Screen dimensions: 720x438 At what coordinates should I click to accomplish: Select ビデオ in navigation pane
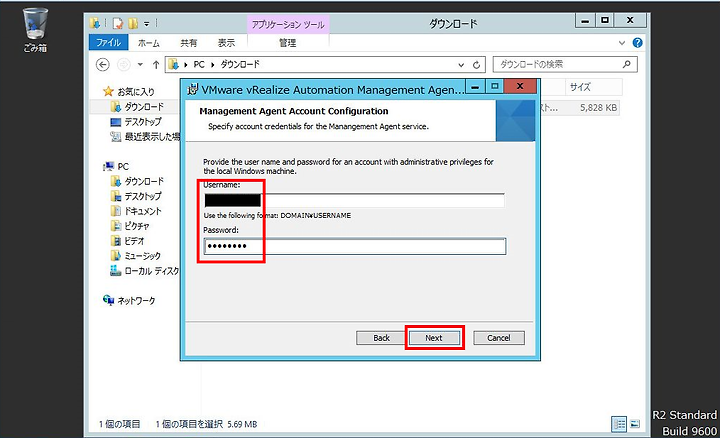[x=135, y=241]
